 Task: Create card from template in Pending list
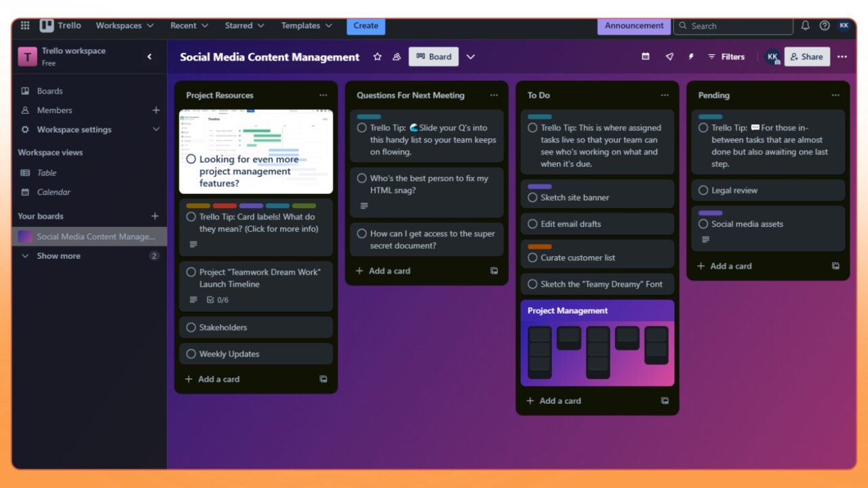click(835, 266)
